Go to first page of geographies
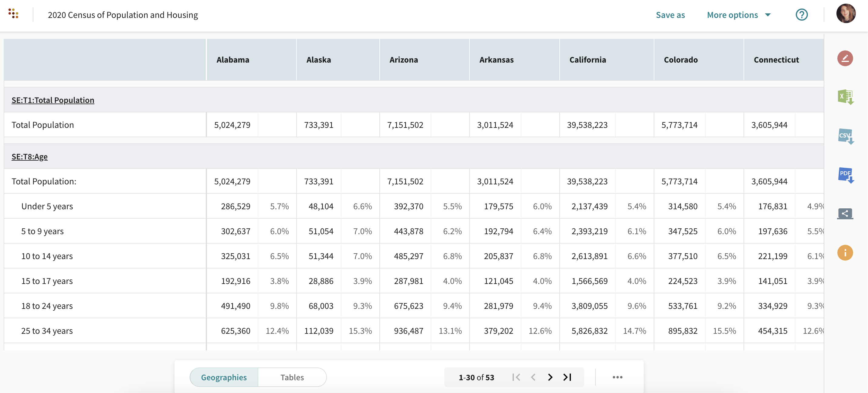The image size is (868, 393). pyautogui.click(x=516, y=377)
